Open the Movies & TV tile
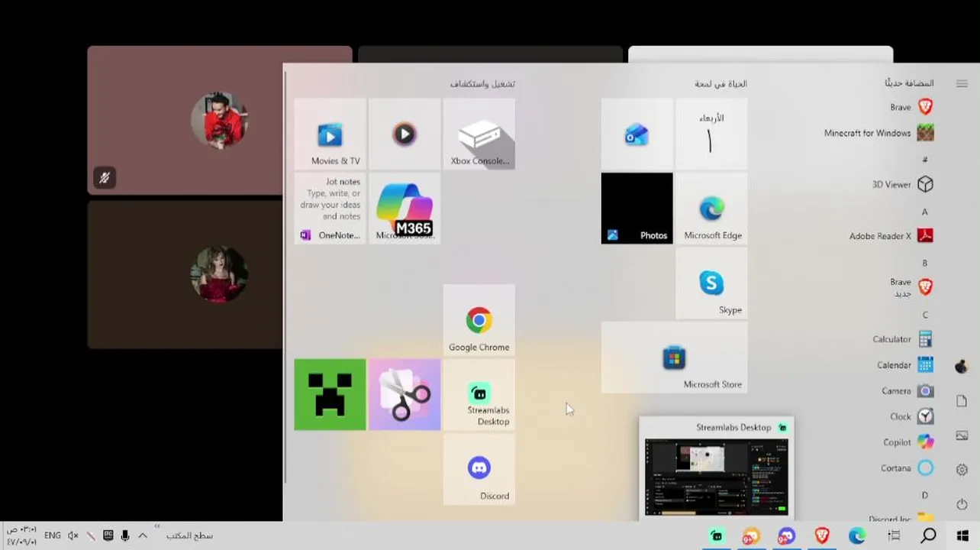Screen dimensions: 980x550 [x=330, y=134]
